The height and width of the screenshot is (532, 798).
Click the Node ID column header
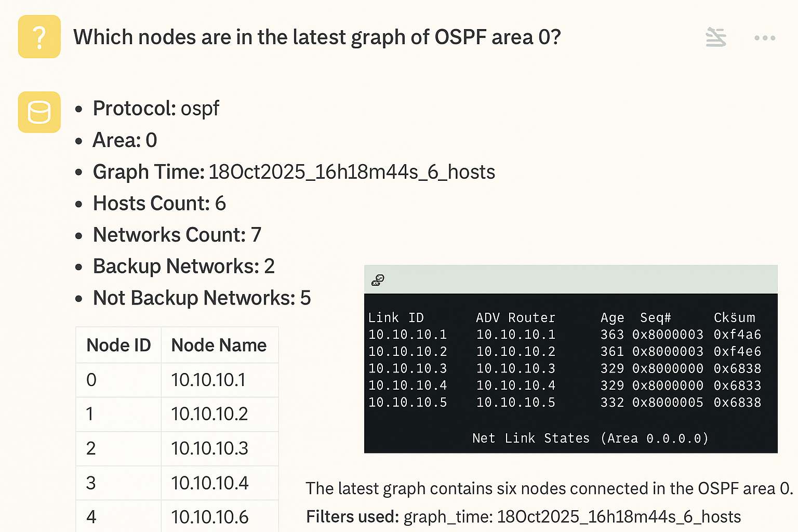(118, 345)
